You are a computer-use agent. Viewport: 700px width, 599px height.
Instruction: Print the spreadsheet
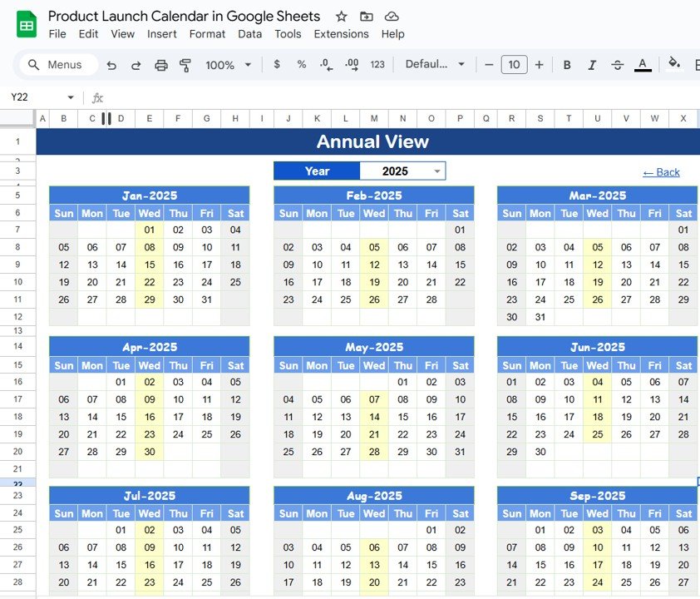[x=160, y=65]
